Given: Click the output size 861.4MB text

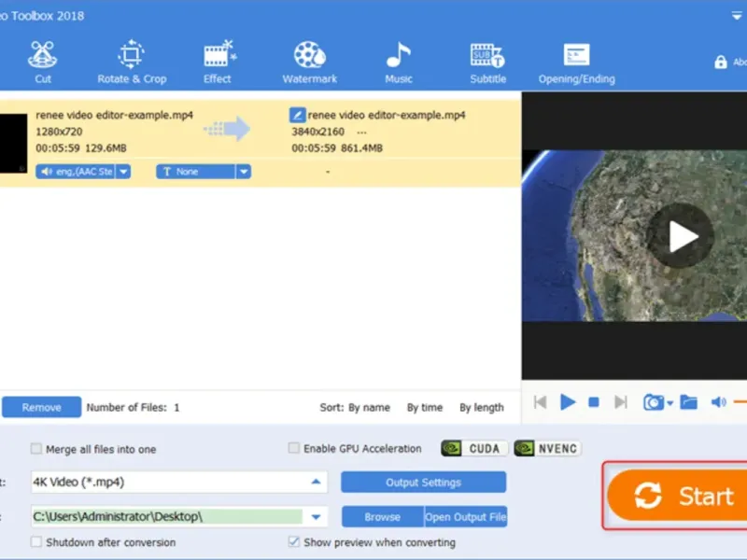Looking at the screenshot, I should tap(361, 148).
